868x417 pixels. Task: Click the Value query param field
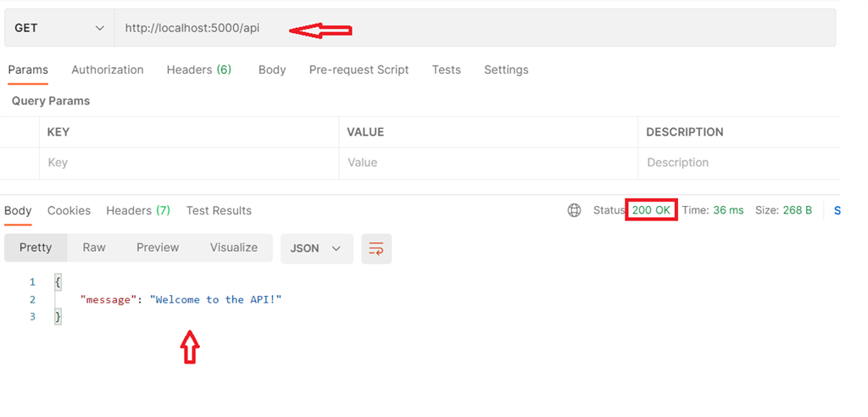488,163
